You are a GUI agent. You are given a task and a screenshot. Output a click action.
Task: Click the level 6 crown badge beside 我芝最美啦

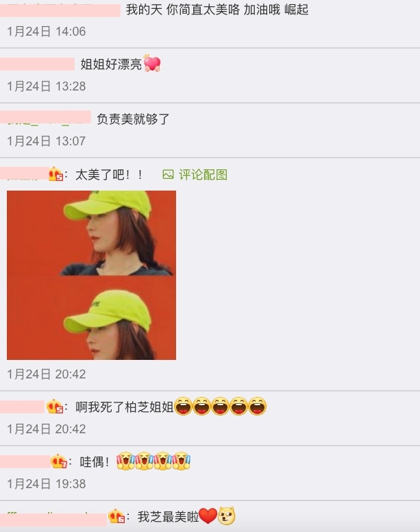click(116, 516)
